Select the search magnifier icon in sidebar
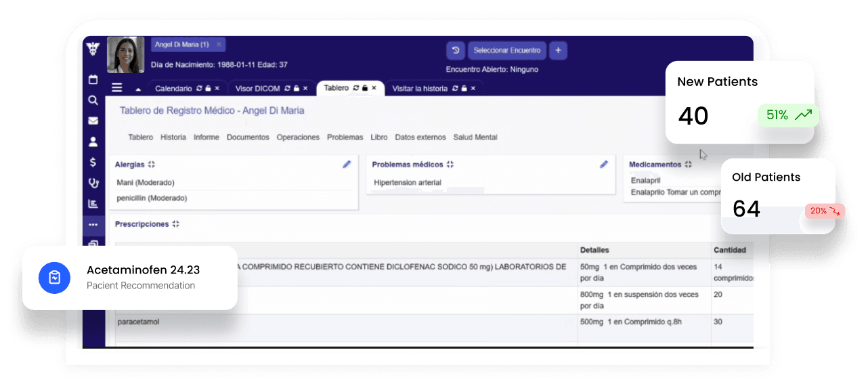 coord(93,100)
